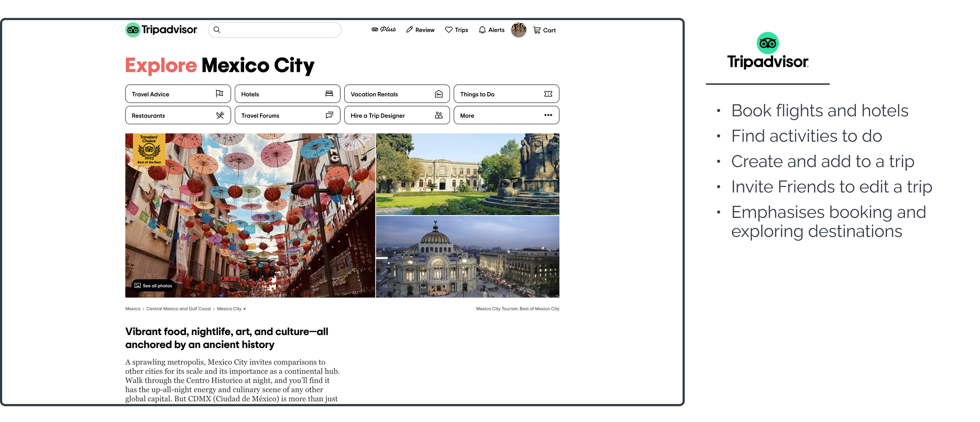Viewport: 980px width, 422px height.
Task: Click Invite Friends to edit a trip
Action: (x=832, y=187)
